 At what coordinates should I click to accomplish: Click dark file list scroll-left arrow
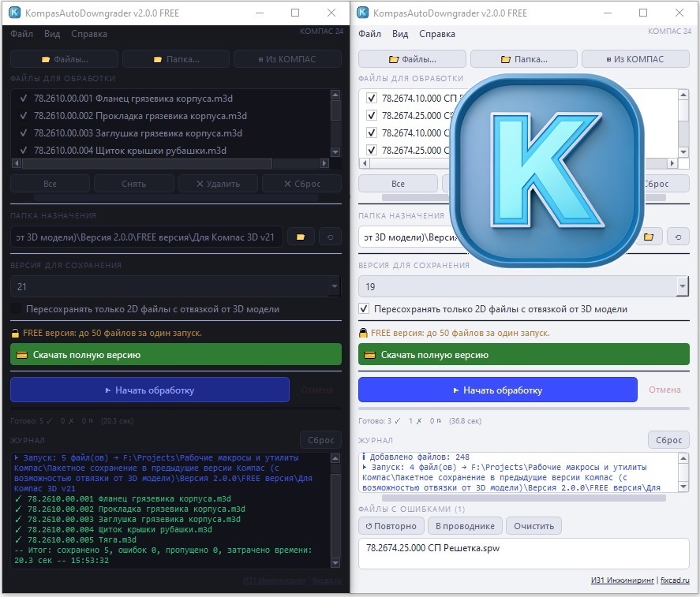[x=17, y=163]
